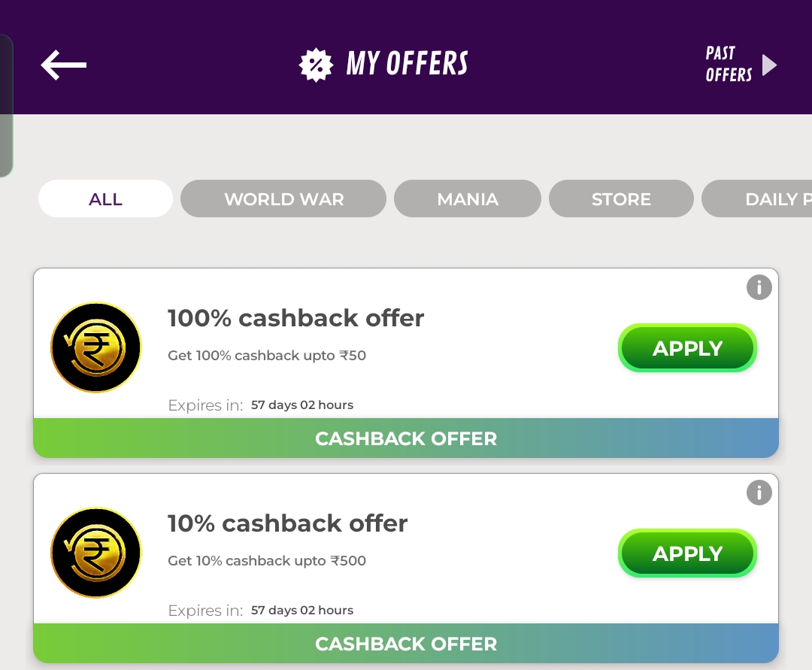Open the MANIA offers tab
812x670 pixels.
[468, 199]
